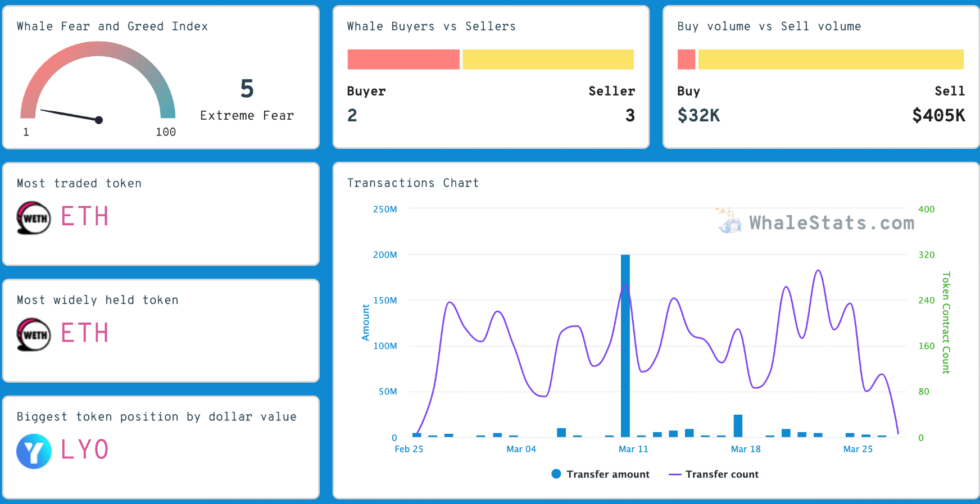Screen dimensions: 980x504
Task: Select the yellow Seller bar segment
Action: click(x=548, y=60)
